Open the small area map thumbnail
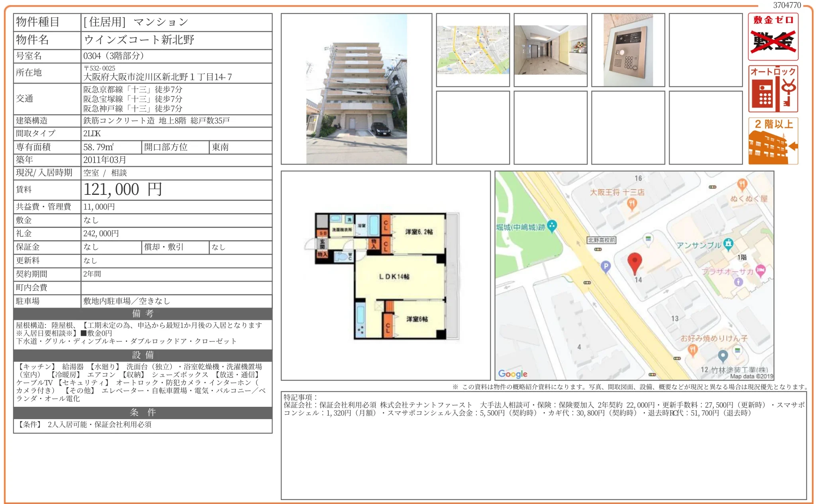This screenshot has height=504, width=819. coord(473,50)
